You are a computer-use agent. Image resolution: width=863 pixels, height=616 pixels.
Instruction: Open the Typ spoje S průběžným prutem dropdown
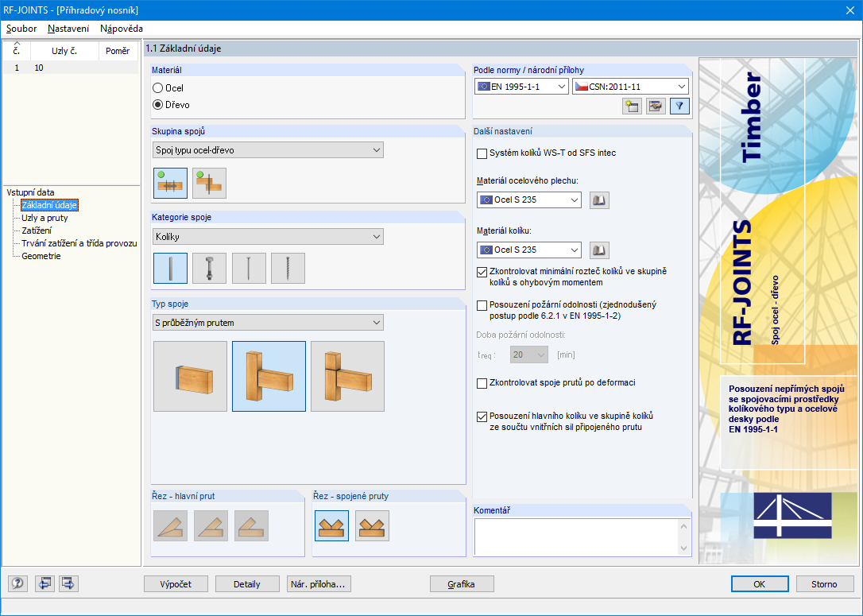(268, 323)
